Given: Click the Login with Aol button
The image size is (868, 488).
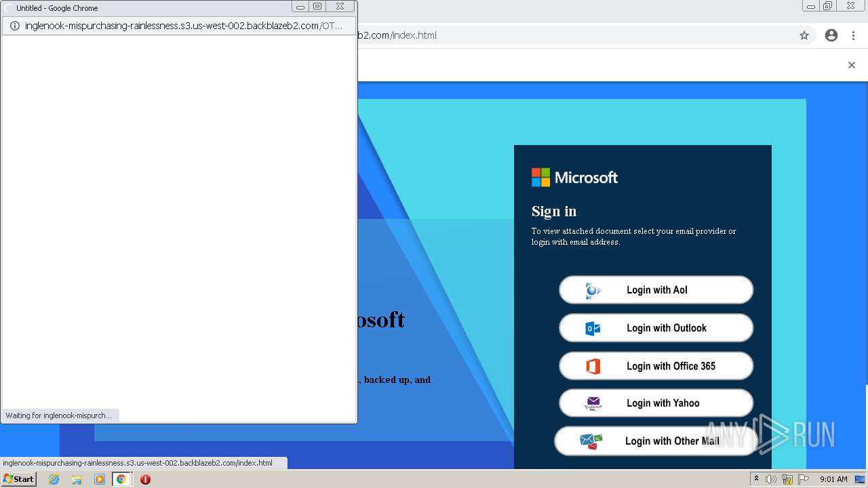Looking at the screenshot, I should click(656, 290).
